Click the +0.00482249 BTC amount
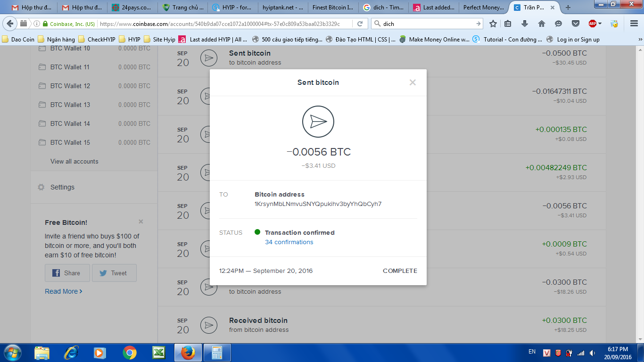This screenshot has height=362, width=644. coord(556,168)
